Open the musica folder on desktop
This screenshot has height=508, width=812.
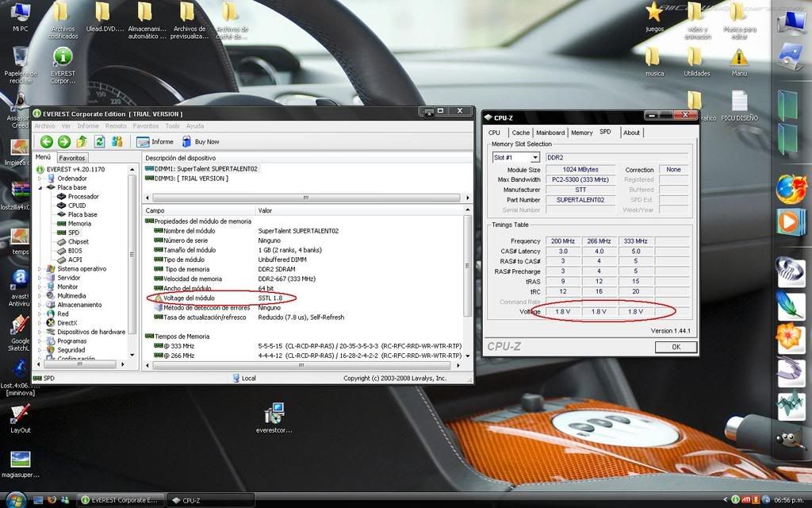pyautogui.click(x=654, y=62)
